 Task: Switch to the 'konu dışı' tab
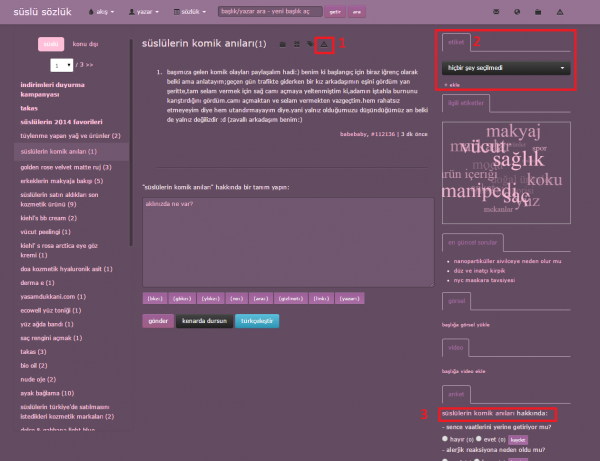pyautogui.click(x=85, y=44)
